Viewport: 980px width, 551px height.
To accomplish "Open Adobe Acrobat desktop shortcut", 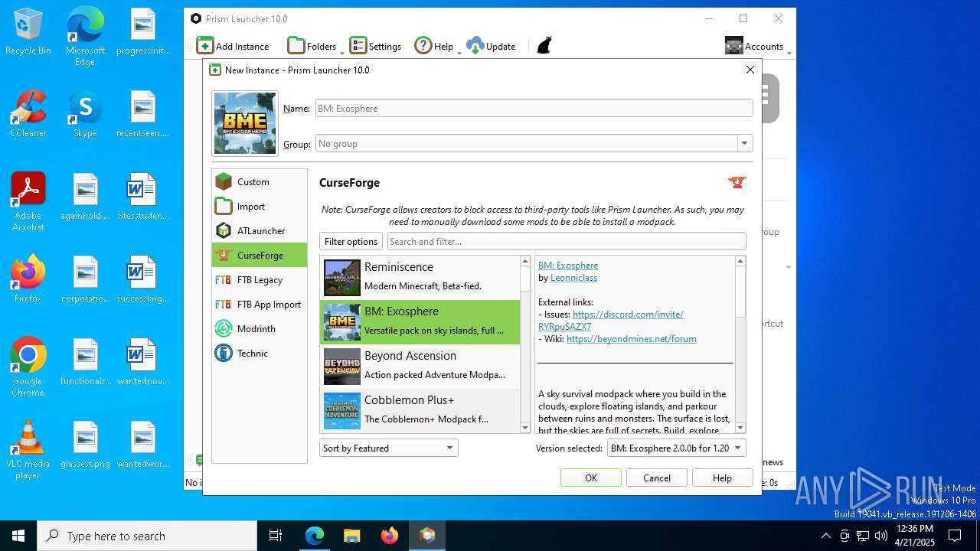I will pos(28,202).
